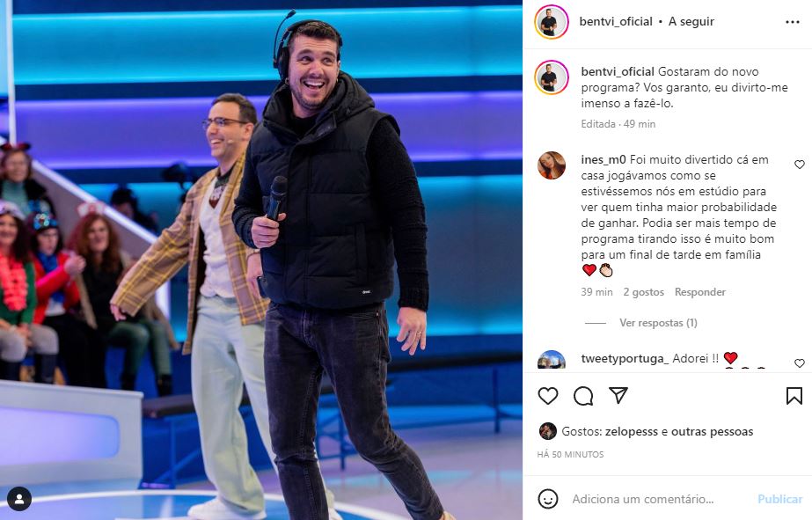Open ines_m0 profile picture
The height and width of the screenshot is (520, 812).
click(552, 165)
